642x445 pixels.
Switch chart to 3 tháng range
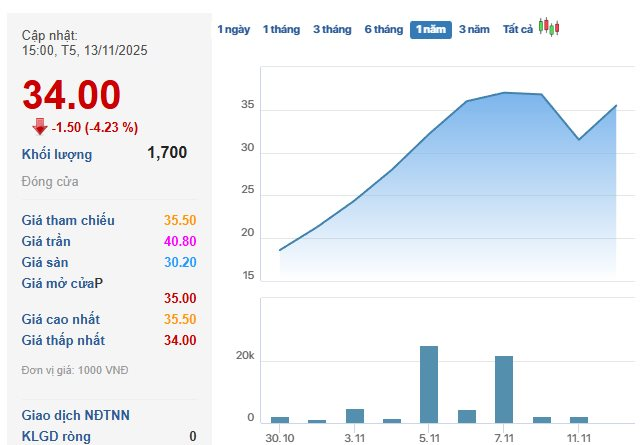pyautogui.click(x=332, y=30)
